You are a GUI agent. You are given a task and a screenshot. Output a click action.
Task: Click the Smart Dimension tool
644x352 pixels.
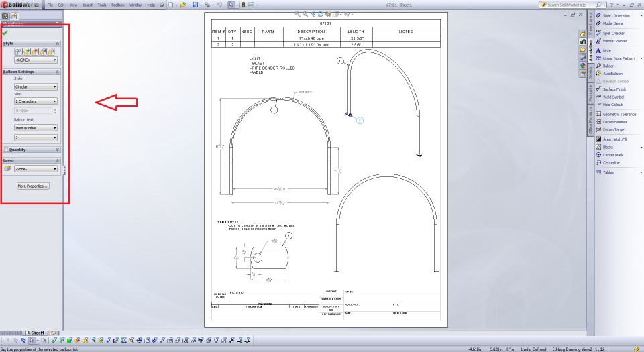coord(612,15)
